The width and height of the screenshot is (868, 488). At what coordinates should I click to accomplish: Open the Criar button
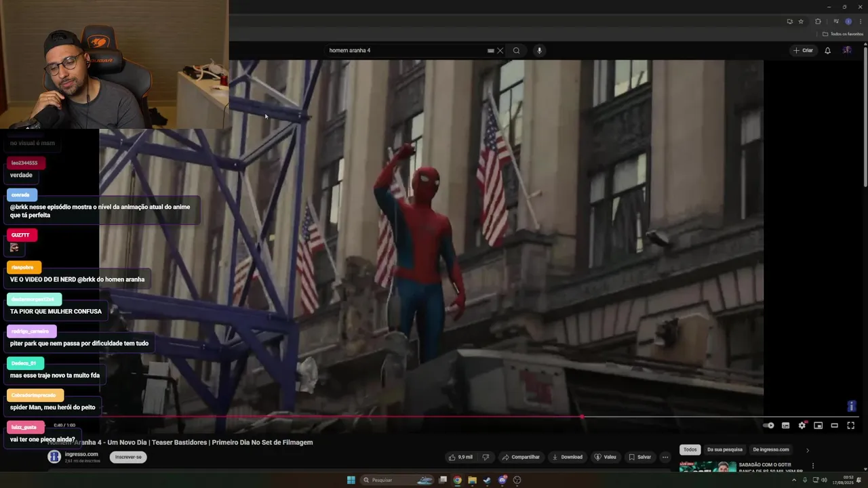[803, 50]
